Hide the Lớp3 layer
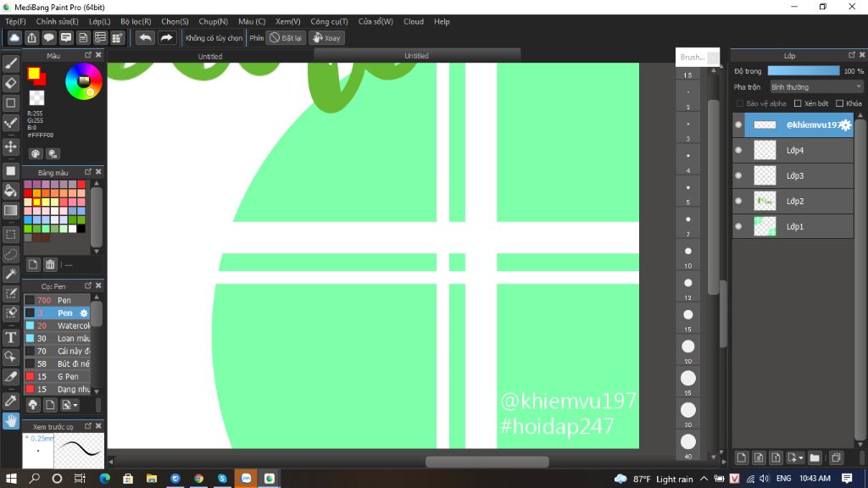Image resolution: width=868 pixels, height=488 pixels. click(x=738, y=175)
